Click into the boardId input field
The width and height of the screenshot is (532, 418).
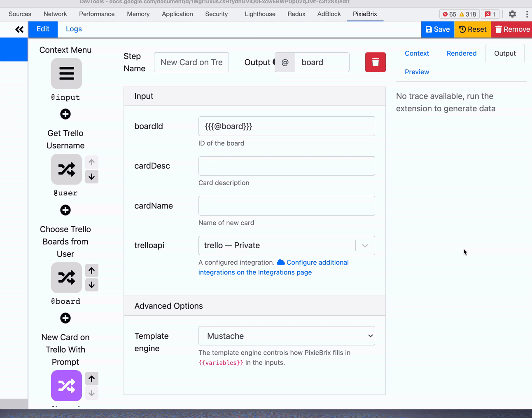pyautogui.click(x=287, y=126)
